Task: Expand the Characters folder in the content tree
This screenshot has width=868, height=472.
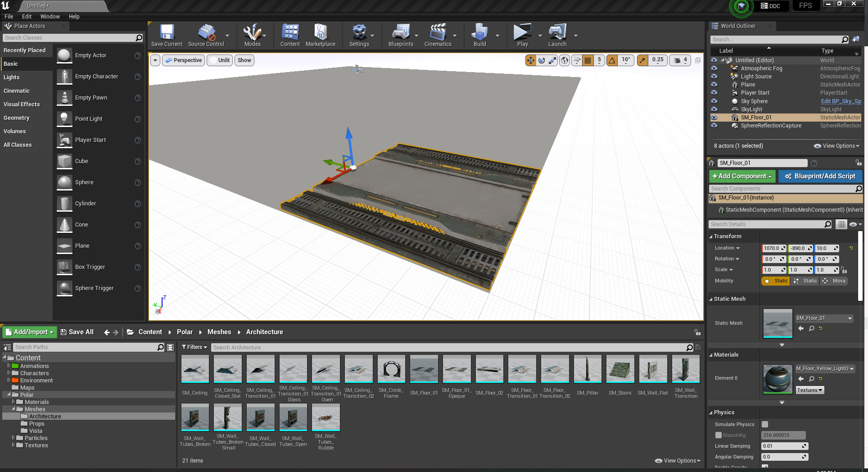Action: 9,373
